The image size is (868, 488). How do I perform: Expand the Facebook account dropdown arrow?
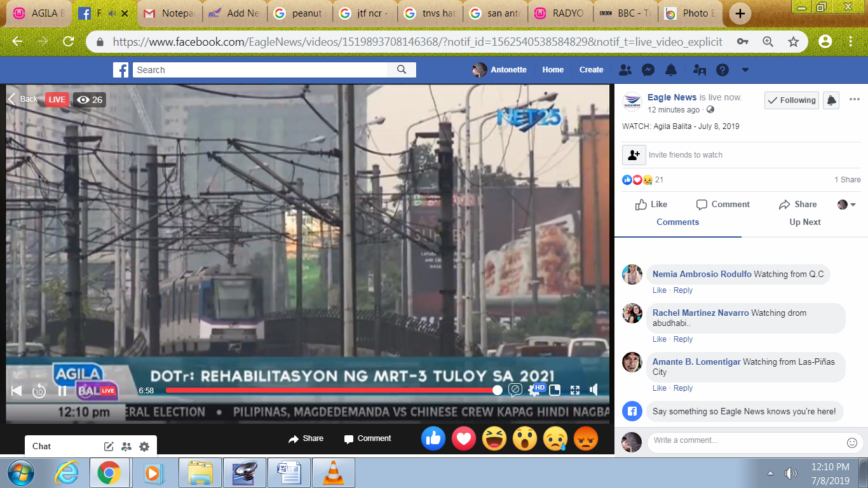tap(745, 70)
